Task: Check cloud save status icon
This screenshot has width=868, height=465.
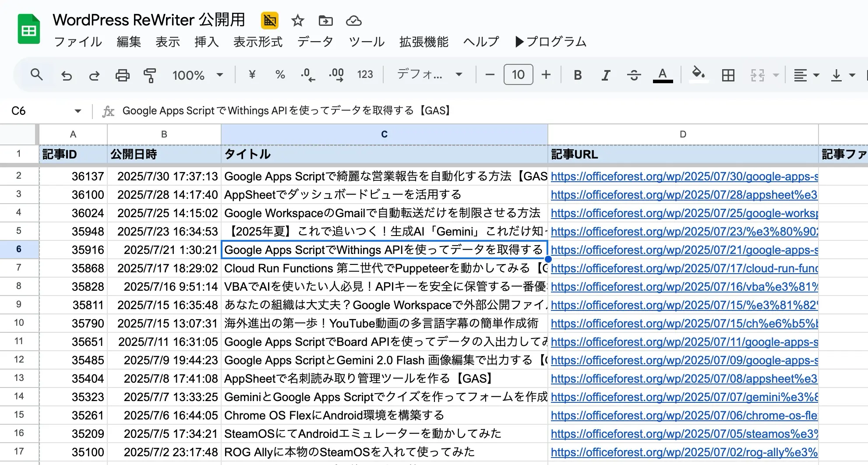Action: tap(353, 21)
